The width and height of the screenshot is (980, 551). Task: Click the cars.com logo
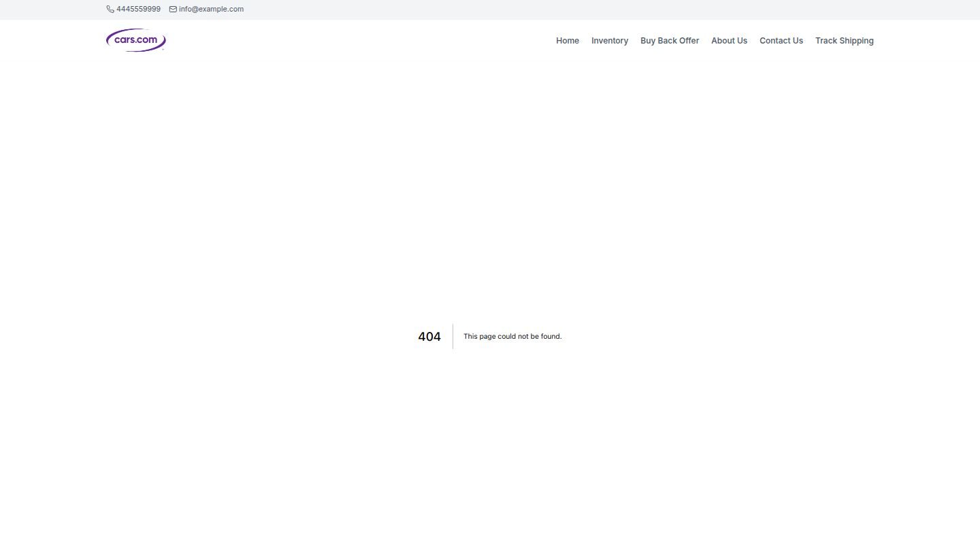point(136,40)
